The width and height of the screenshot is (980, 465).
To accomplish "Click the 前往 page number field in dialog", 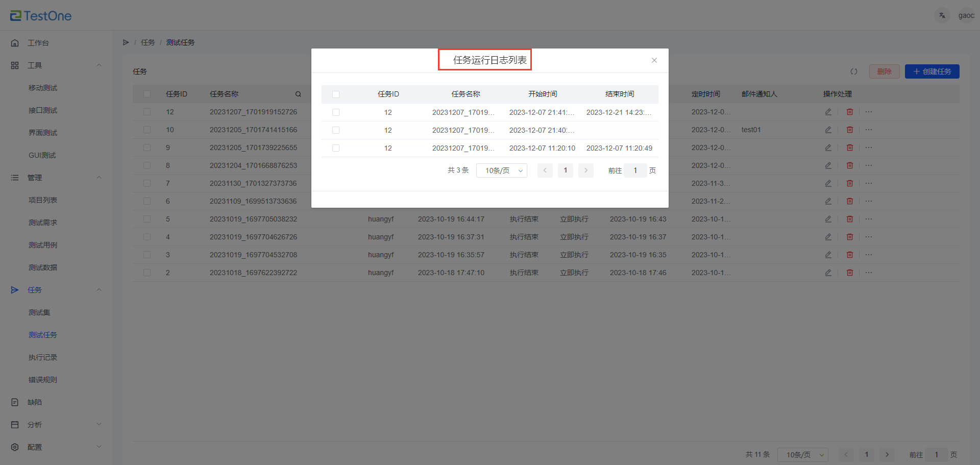I will pos(635,170).
